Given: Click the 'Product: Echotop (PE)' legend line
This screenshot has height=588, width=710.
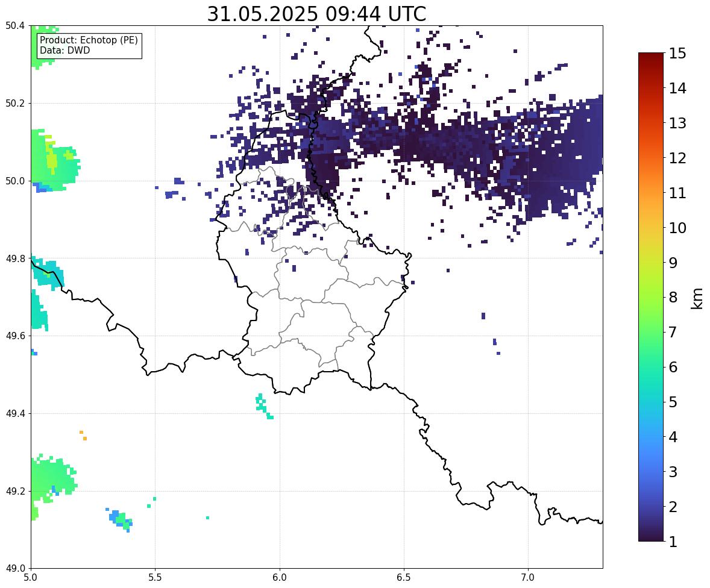Looking at the screenshot, I should 89,40.
